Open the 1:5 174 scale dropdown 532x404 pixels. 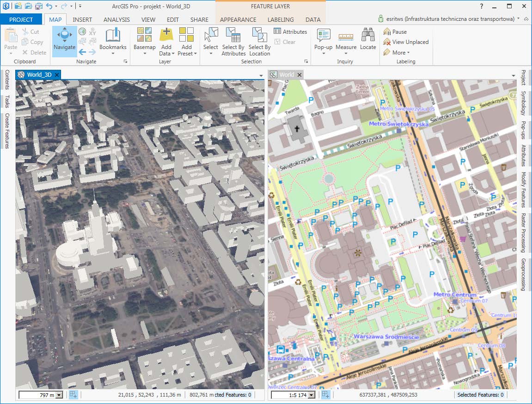point(312,395)
